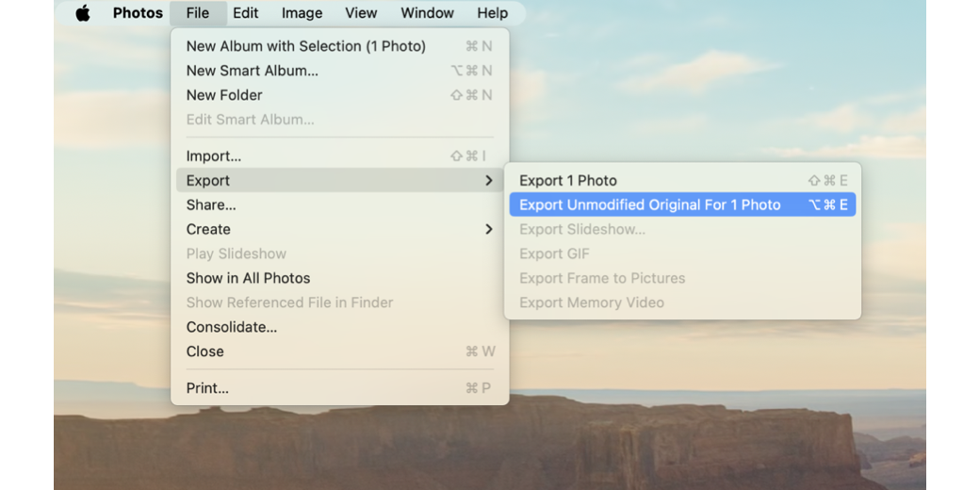Viewport: 980px width, 490px height.
Task: Select Share menu item
Action: [x=211, y=205]
